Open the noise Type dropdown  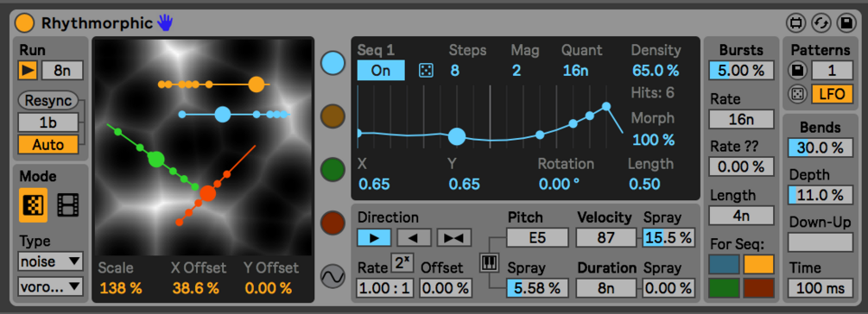pyautogui.click(x=50, y=261)
